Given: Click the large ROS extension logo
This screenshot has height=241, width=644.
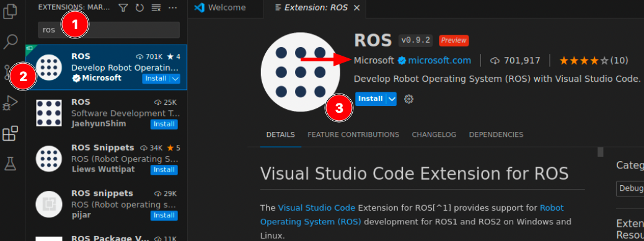Looking at the screenshot, I should click(x=300, y=72).
